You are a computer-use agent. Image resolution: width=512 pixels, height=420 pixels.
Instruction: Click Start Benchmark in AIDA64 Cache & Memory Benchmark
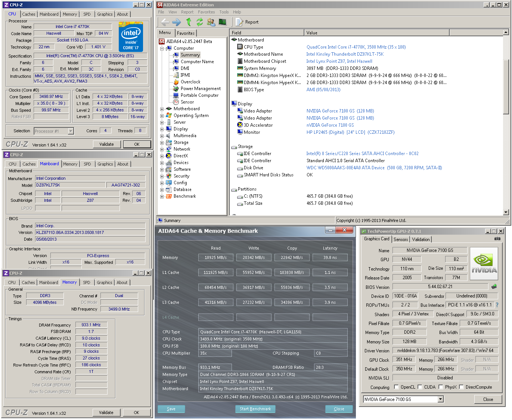coord(255,409)
